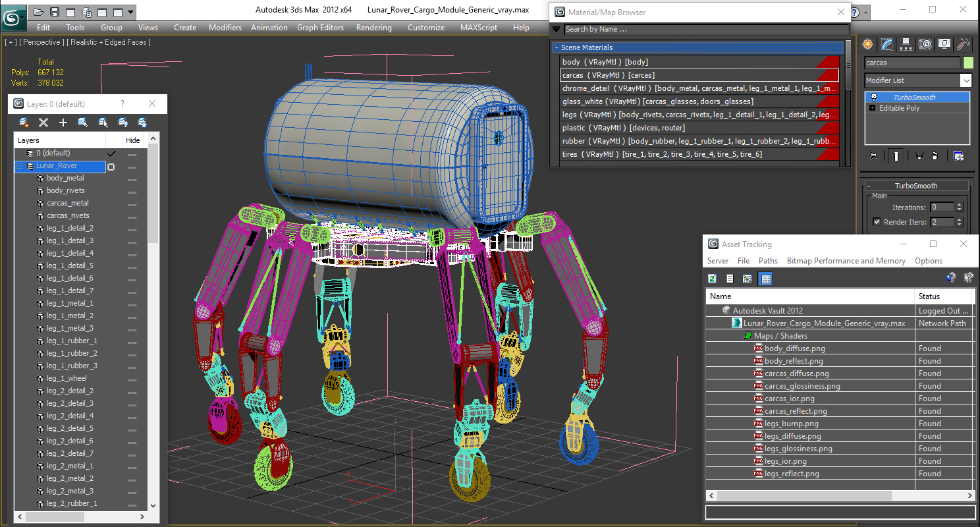The height and width of the screenshot is (527, 980).
Task: Click Refresh icon in Asset Tracking
Action: 712,279
